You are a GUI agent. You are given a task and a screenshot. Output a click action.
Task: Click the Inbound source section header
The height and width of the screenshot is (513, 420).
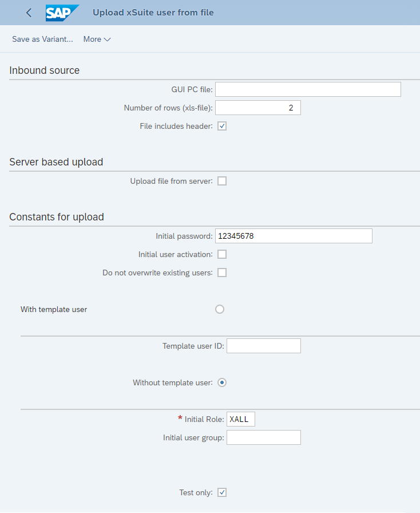pos(45,70)
